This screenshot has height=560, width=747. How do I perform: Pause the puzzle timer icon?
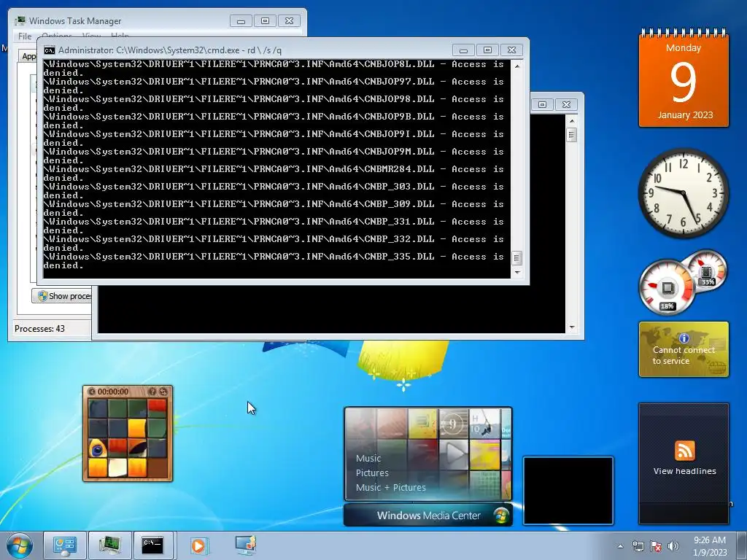(91, 392)
